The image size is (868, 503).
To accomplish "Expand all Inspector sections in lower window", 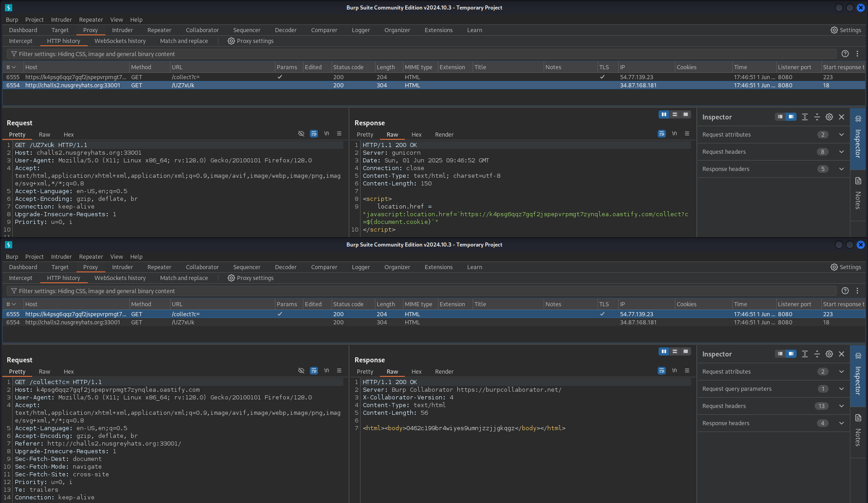I will coord(805,354).
